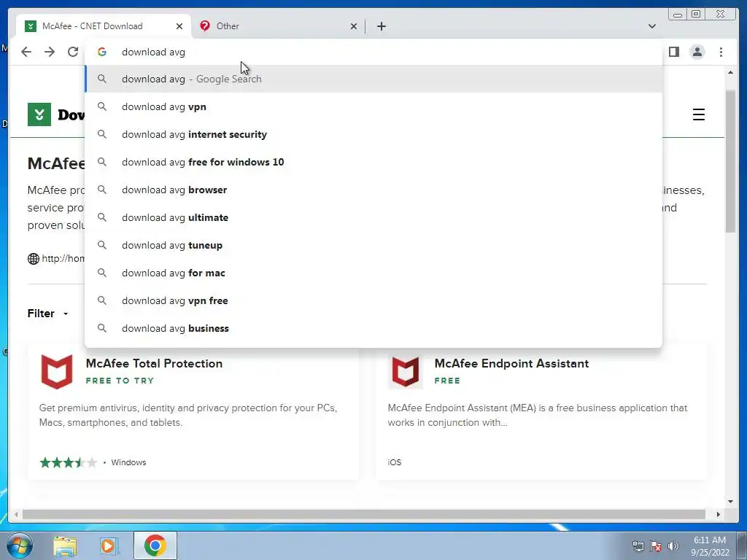Screen dimensions: 747x560
Task: Open the Action Center flag tray icon
Action: click(656, 546)
